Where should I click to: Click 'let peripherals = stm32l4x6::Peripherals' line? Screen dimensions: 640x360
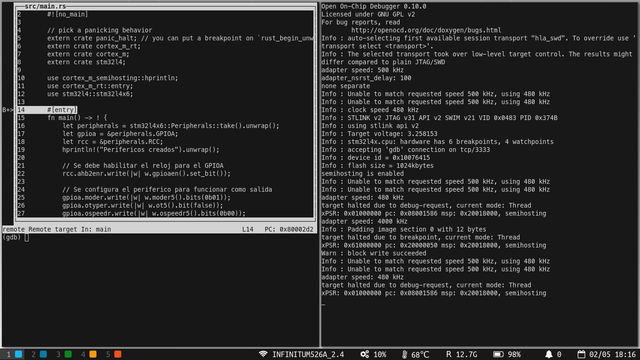(171, 126)
